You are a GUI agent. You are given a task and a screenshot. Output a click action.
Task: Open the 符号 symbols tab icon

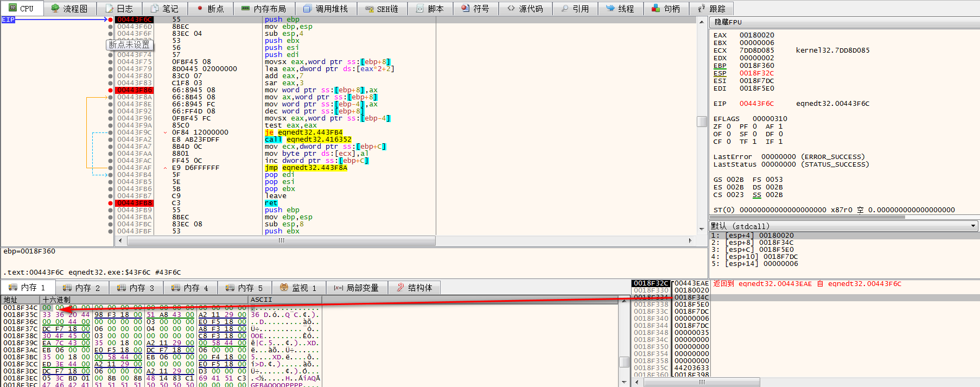[x=466, y=8]
